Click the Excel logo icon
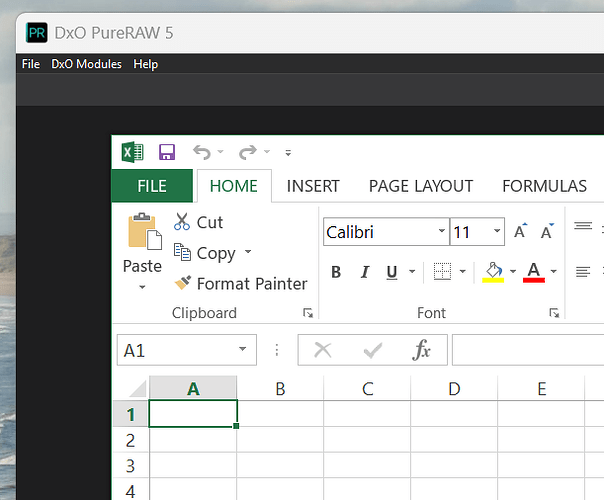Viewport: 604px width, 500px height. (x=133, y=152)
